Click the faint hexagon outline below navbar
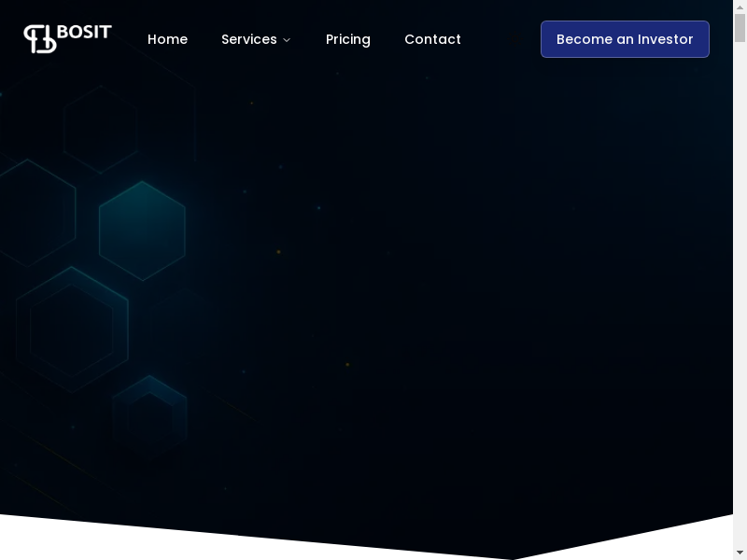This screenshot has height=560, width=747. [101, 128]
